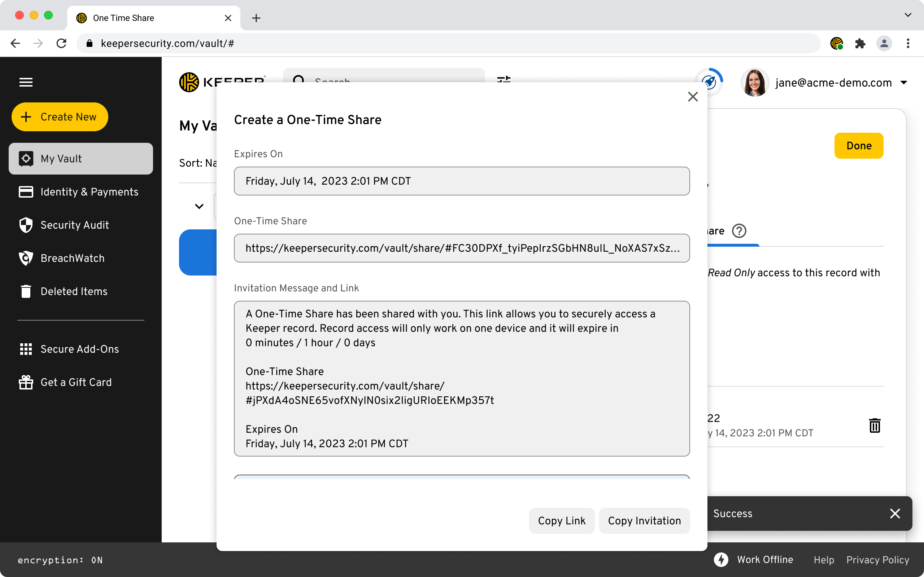924x577 pixels.
Task: Expand the jane@acme-demo.com account dropdown
Action: pyautogui.click(x=903, y=83)
